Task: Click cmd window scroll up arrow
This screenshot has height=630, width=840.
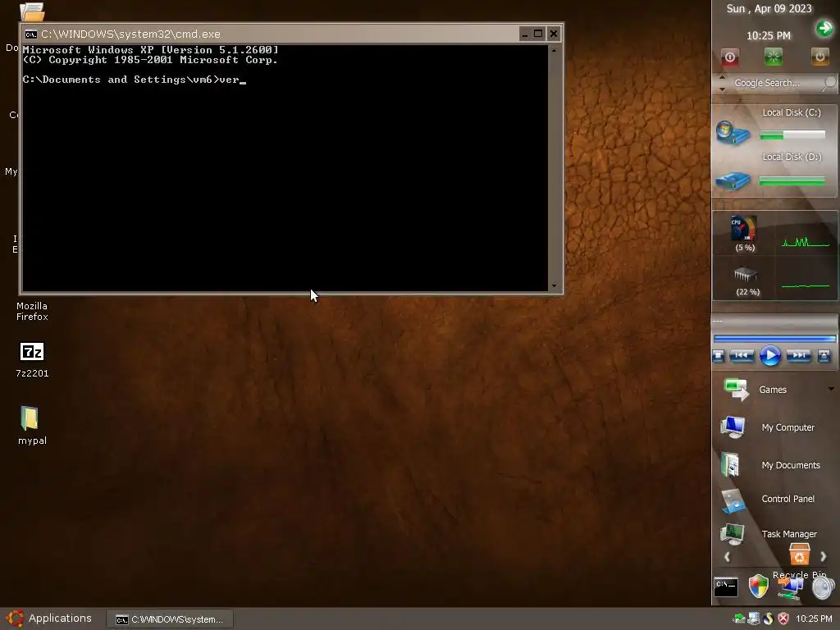Action: (554, 50)
